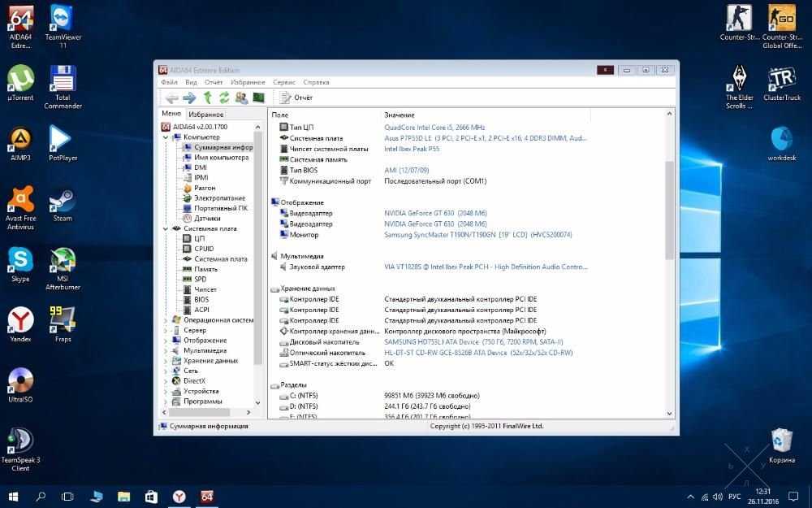Click the green Up arrow toolbar icon

click(207, 98)
